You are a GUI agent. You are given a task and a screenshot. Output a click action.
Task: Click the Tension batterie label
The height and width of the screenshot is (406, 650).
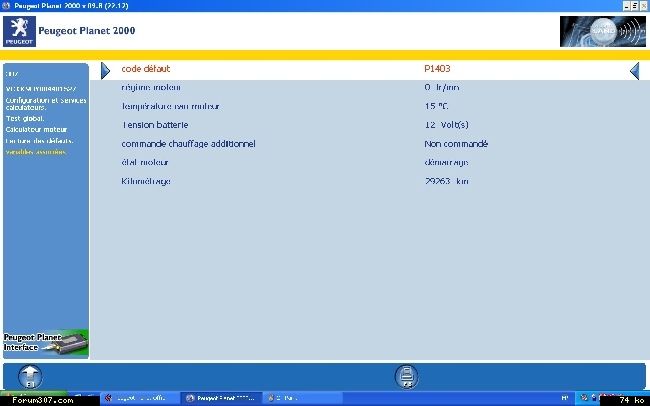pyautogui.click(x=155, y=125)
